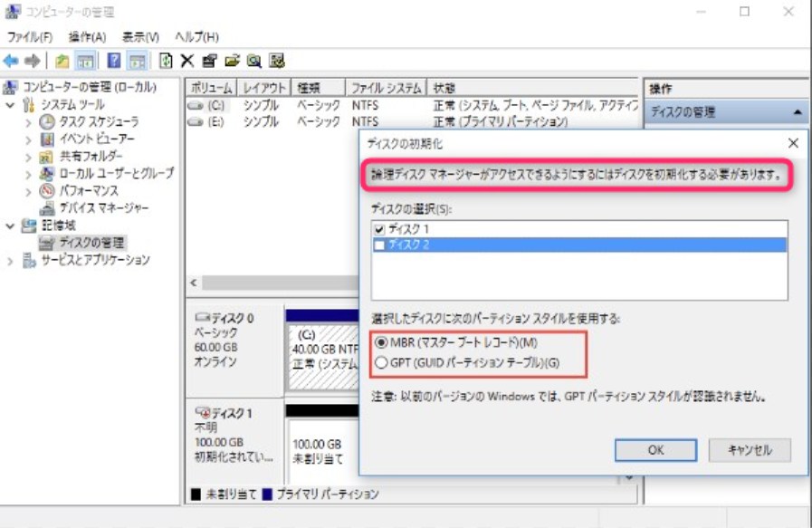The image size is (812, 528).
Task: Expand the タスク スケジューラ tree node
Action: tap(29, 122)
